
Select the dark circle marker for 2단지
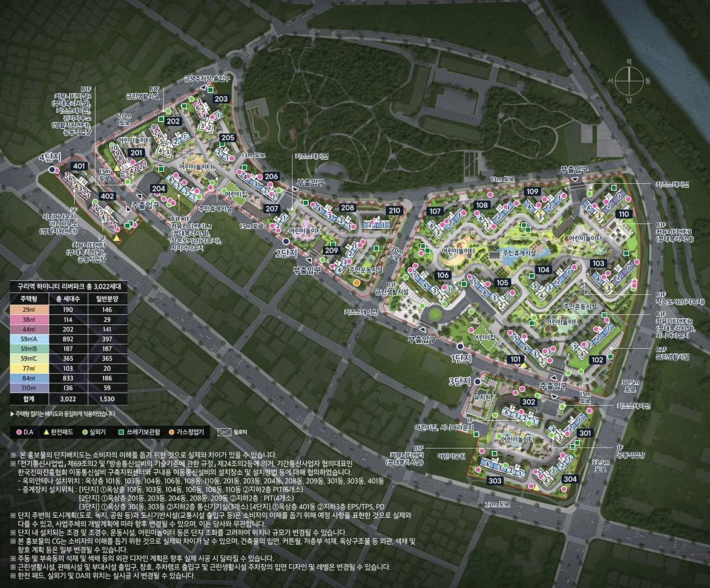point(286,241)
